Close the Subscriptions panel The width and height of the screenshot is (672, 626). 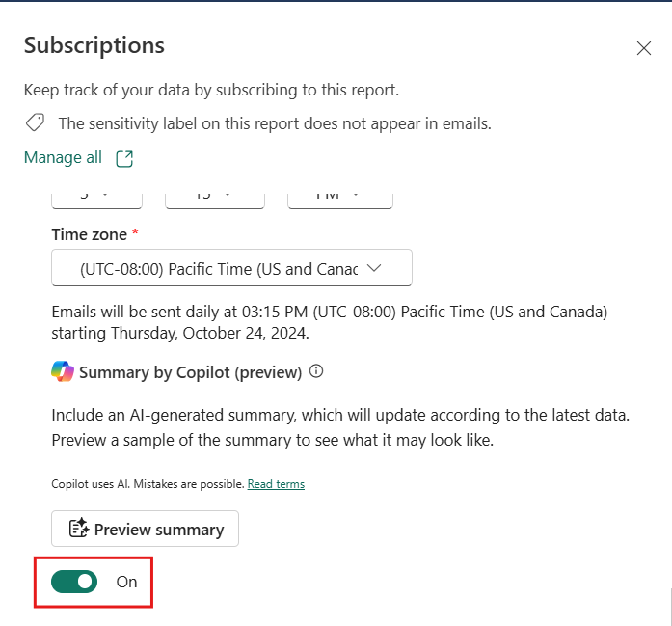tap(644, 48)
